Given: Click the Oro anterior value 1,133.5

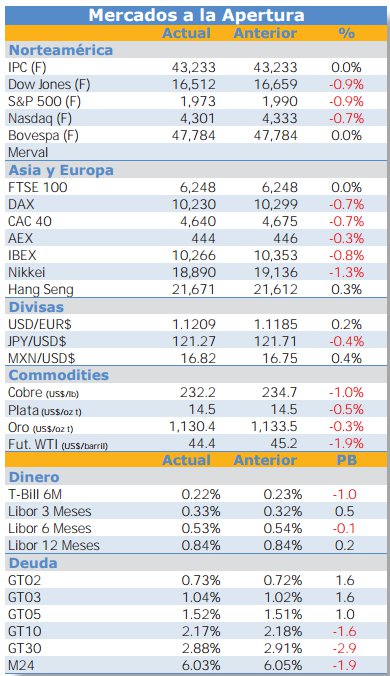Looking at the screenshot, I should (275, 426).
